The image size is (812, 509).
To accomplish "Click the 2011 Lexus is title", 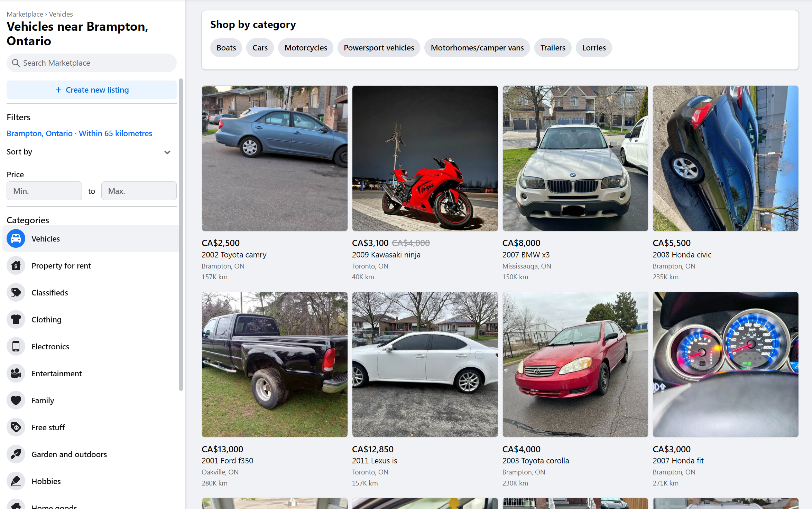I will tap(375, 461).
